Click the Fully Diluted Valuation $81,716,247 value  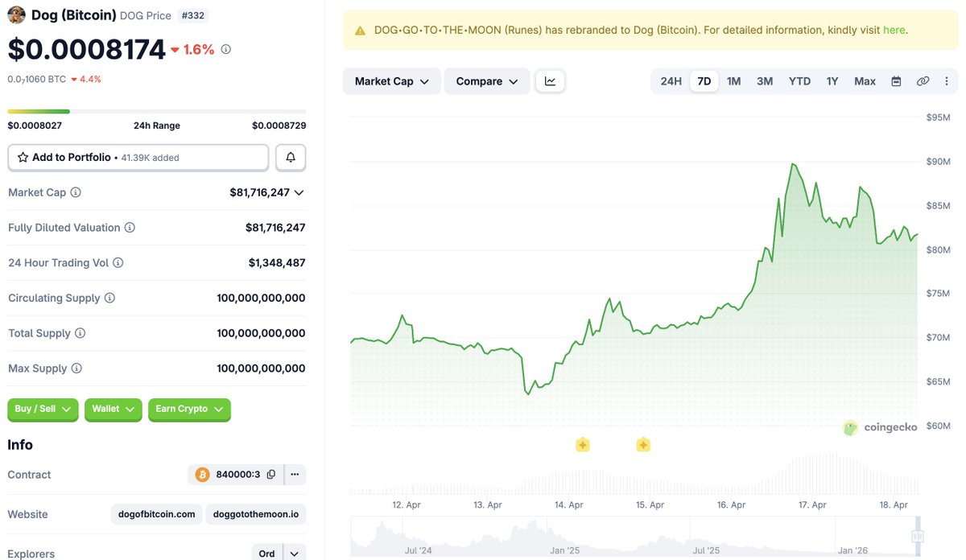point(275,228)
